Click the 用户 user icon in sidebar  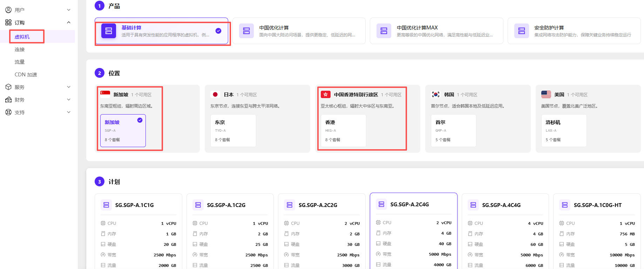pyautogui.click(x=8, y=10)
